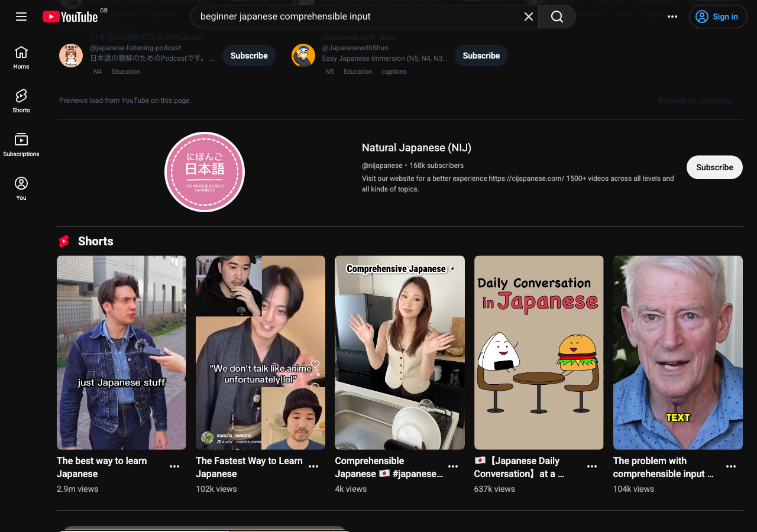This screenshot has width=757, height=532.
Task: Subscribe to Natural Japanese (NIJ)
Action: (x=714, y=167)
